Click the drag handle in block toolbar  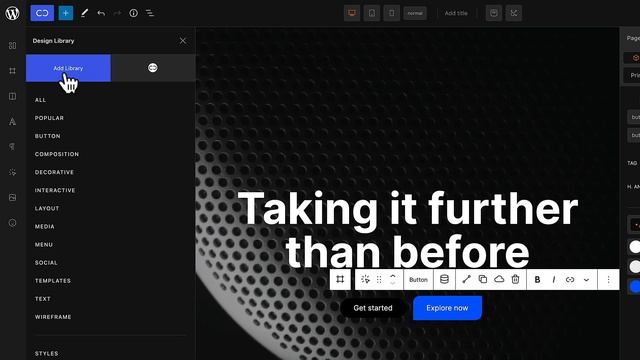(379, 280)
